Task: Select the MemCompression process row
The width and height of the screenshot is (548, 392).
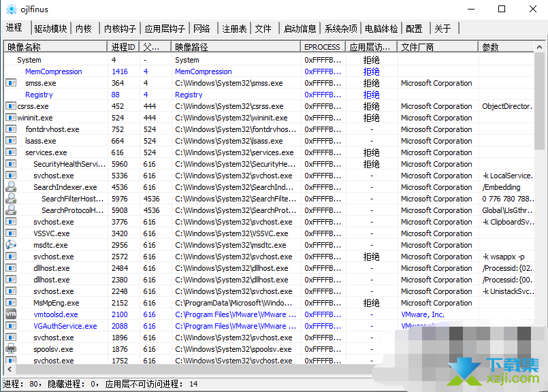Action: tap(269, 71)
